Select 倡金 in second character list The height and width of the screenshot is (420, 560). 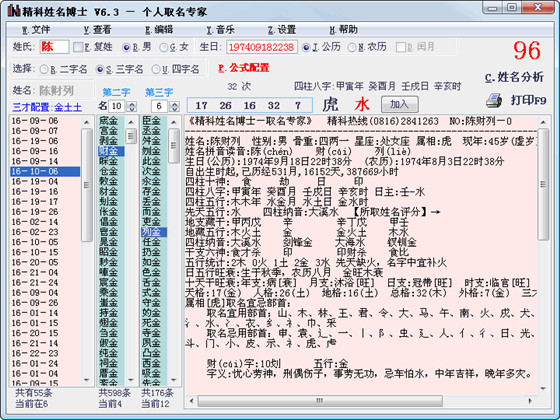pyautogui.click(x=111, y=222)
